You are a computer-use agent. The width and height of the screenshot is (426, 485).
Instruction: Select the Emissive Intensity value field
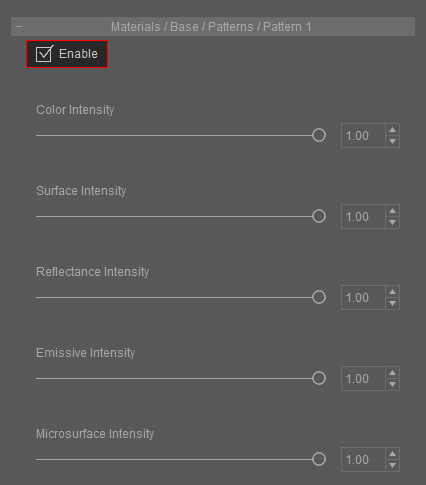tap(363, 379)
